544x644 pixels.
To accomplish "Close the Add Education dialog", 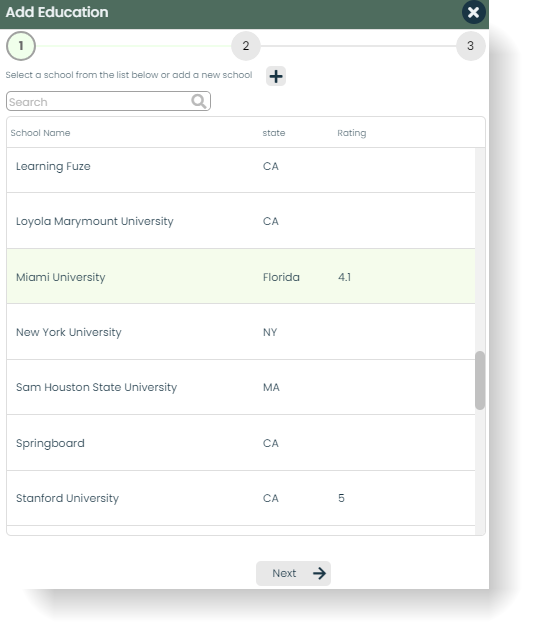I will click(x=473, y=12).
